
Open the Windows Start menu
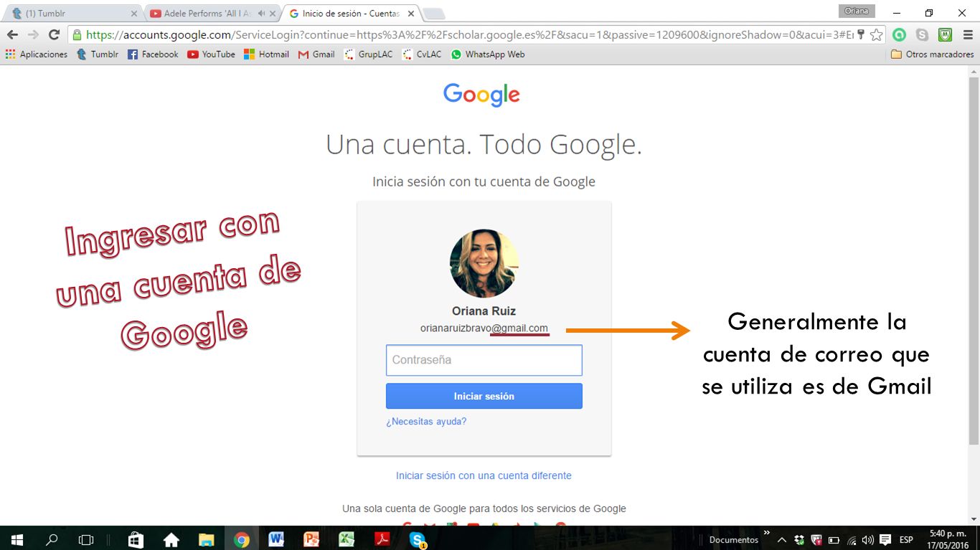click(17, 539)
